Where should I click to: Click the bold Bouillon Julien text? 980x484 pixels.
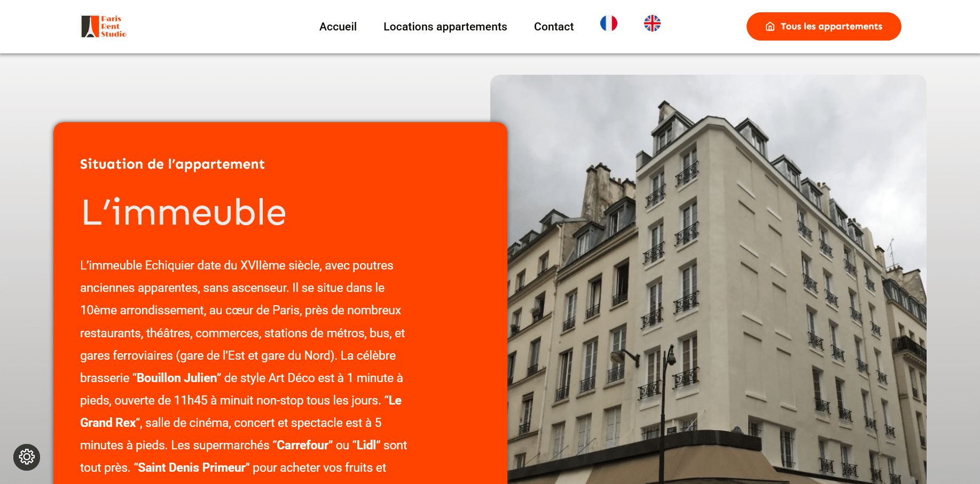click(177, 378)
